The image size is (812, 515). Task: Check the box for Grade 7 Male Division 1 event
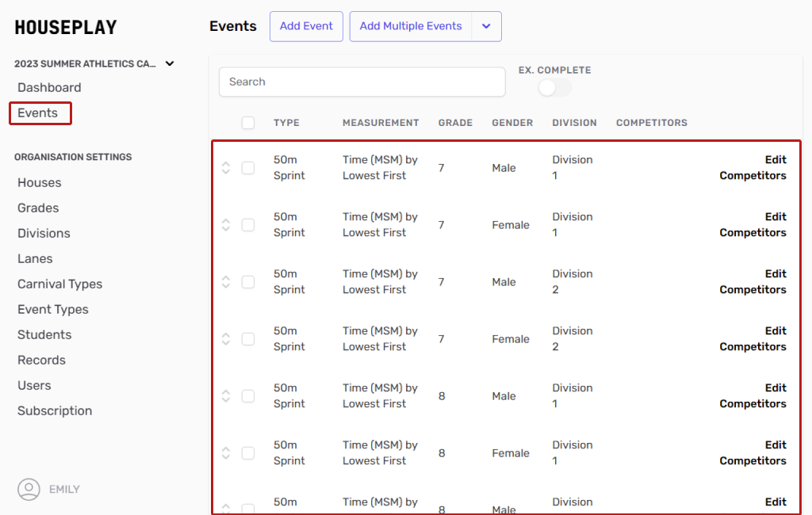click(x=248, y=168)
